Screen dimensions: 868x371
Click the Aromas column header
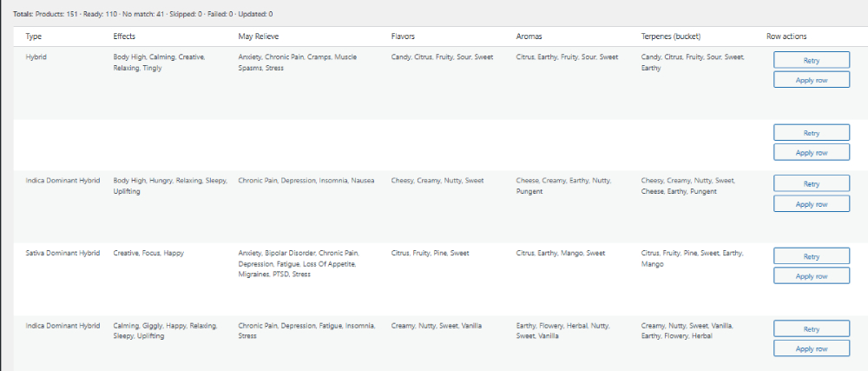[x=529, y=36]
